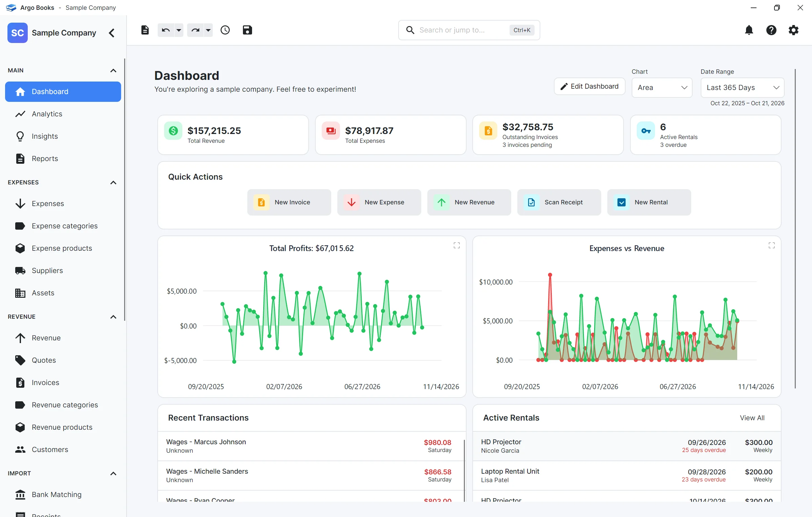Click Edit Dashboard button
The image size is (812, 517).
click(x=589, y=87)
